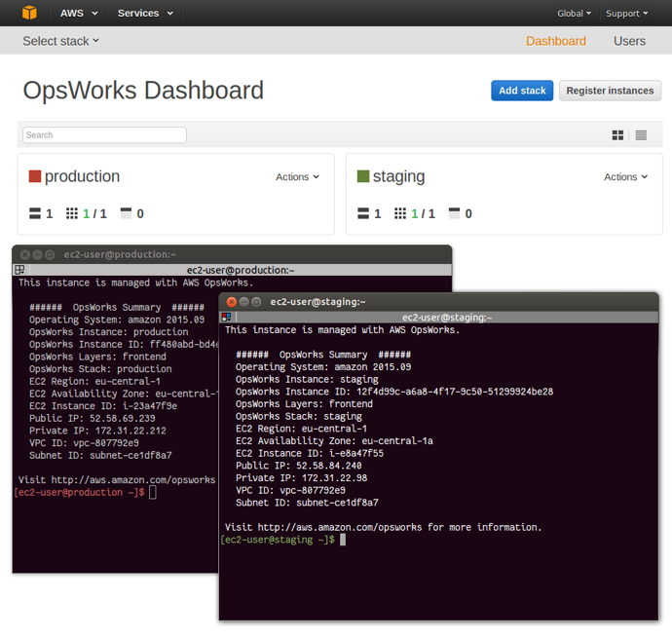Click apps icon in production card

click(x=126, y=213)
